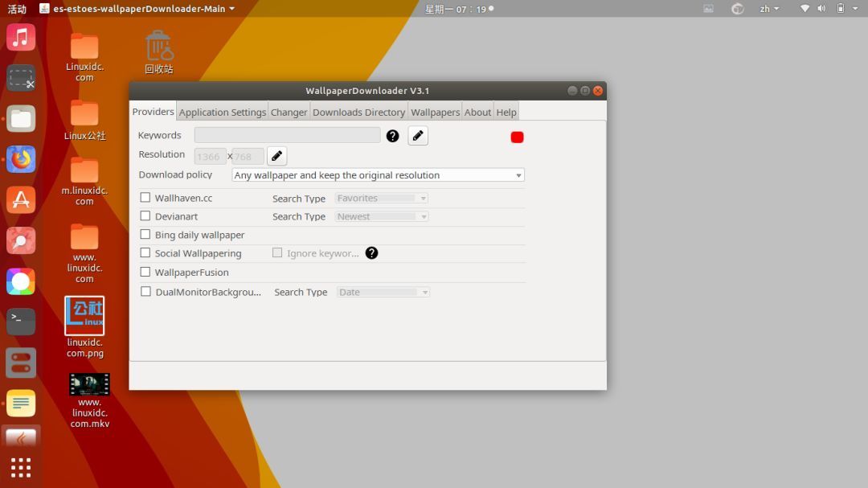Open the system menu arrow in top bar

(x=855, y=8)
